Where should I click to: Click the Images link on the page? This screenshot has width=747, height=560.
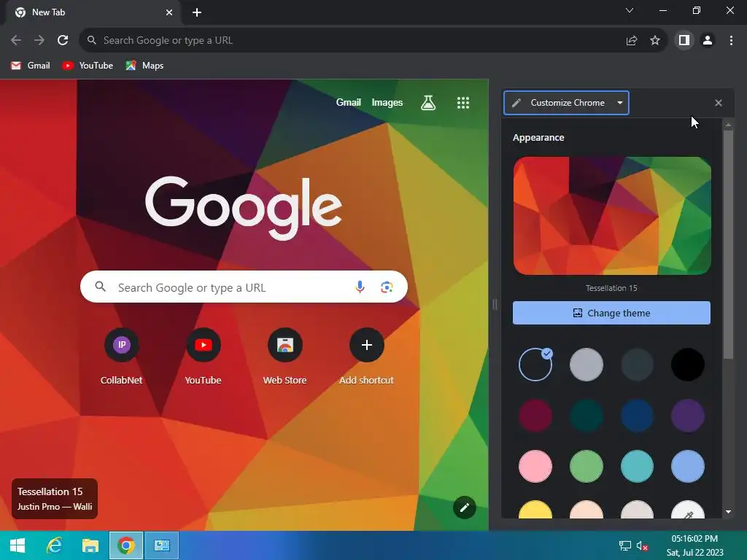pos(387,102)
